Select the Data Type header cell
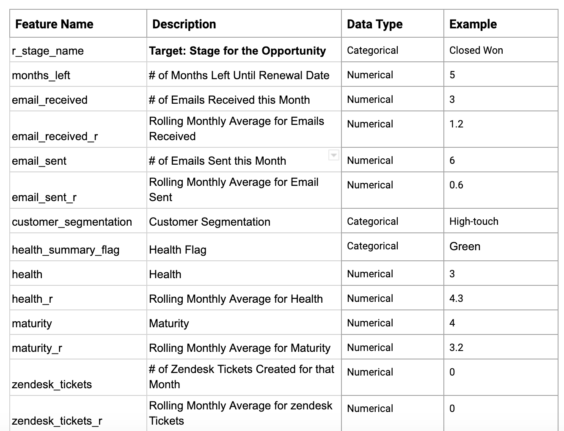This screenshot has height=431, width=564. [392, 24]
